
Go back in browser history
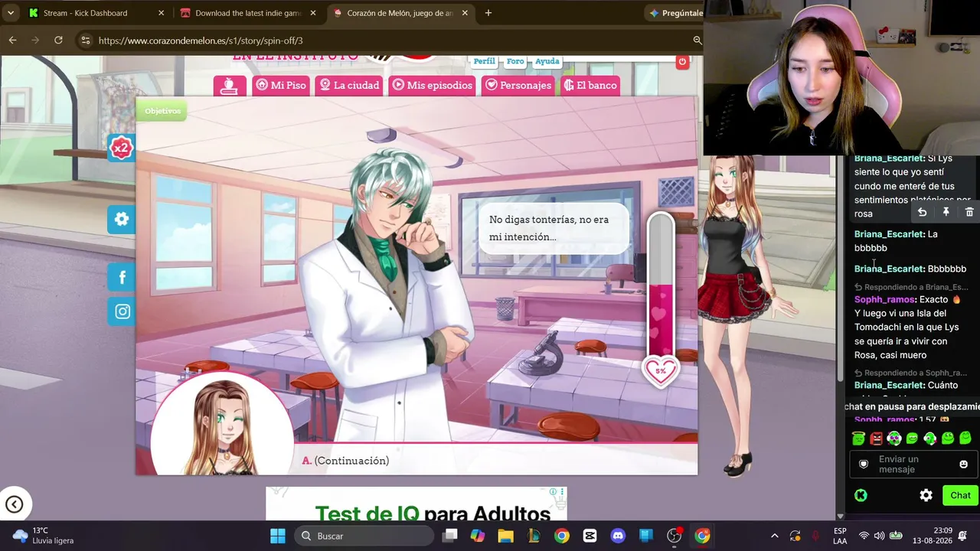click(13, 40)
